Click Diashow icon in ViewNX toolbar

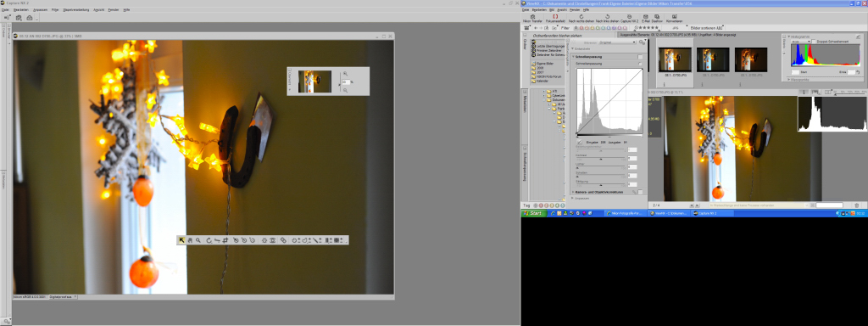[x=657, y=19]
